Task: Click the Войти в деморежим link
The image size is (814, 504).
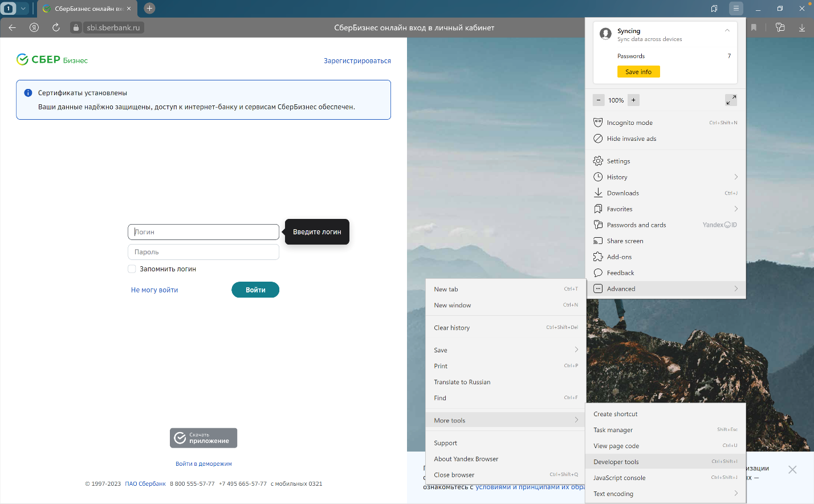Action: tap(203, 464)
